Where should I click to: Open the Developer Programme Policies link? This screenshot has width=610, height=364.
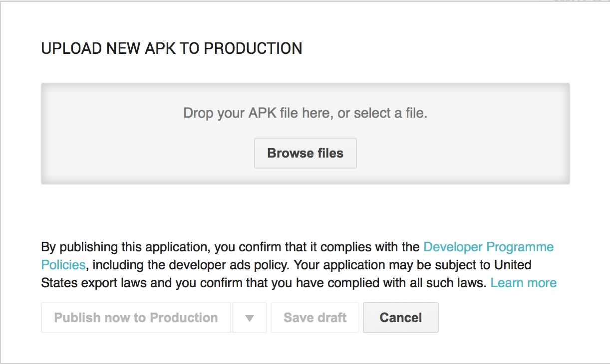(488, 247)
